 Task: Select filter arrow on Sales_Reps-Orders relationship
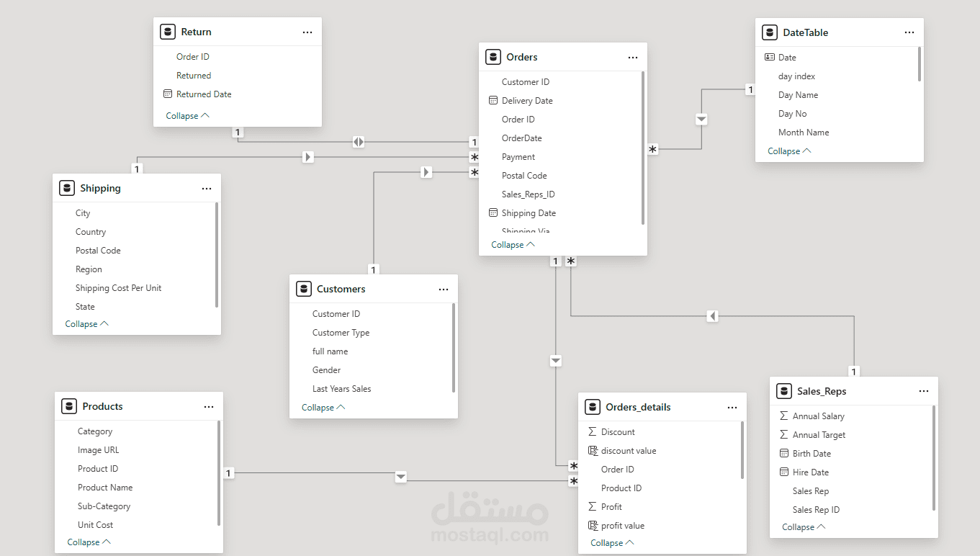click(712, 315)
